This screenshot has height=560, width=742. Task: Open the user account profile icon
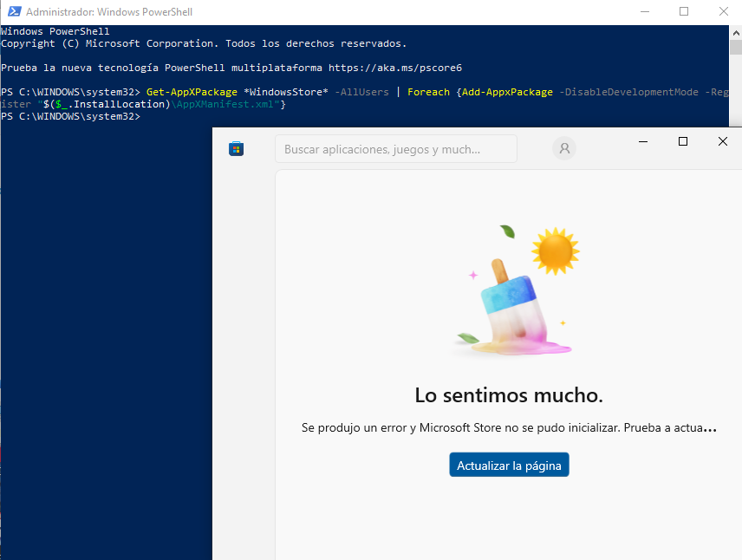(x=564, y=148)
